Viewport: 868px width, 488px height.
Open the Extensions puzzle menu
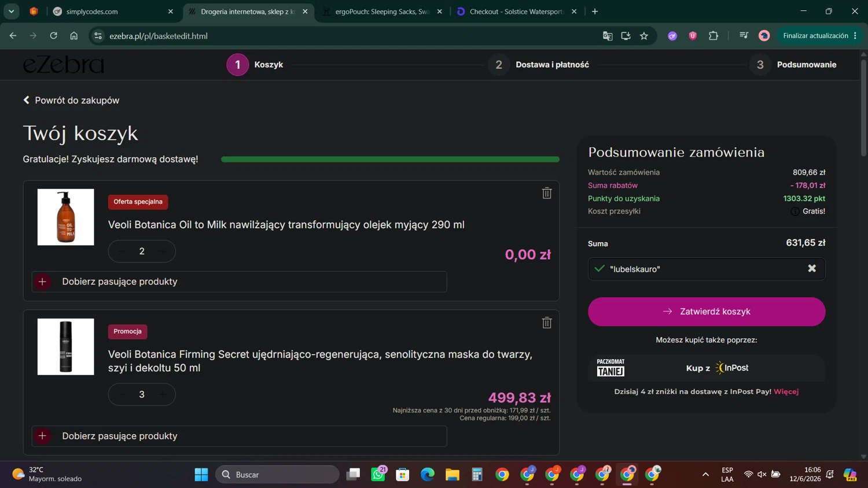(x=713, y=36)
